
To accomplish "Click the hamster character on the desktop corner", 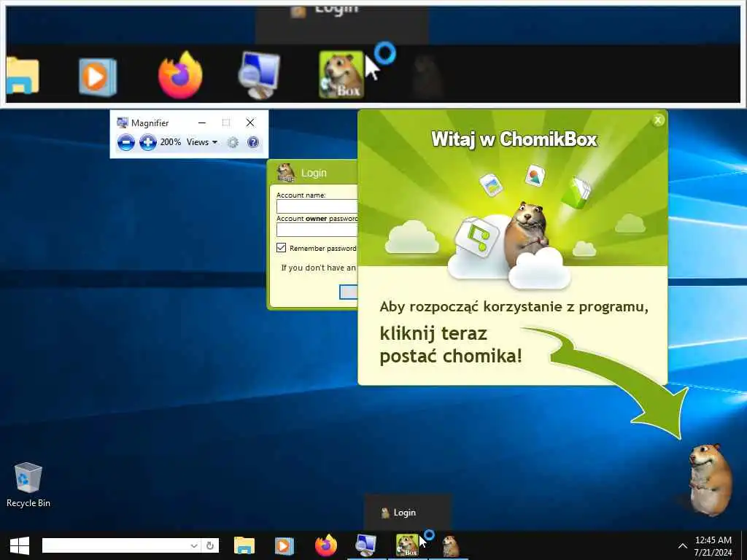I will pos(710,480).
